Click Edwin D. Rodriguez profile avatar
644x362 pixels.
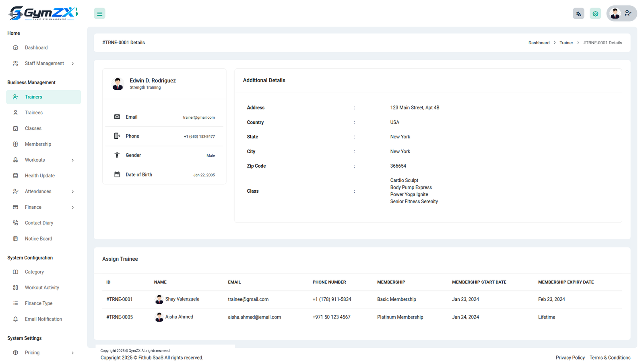118,84
